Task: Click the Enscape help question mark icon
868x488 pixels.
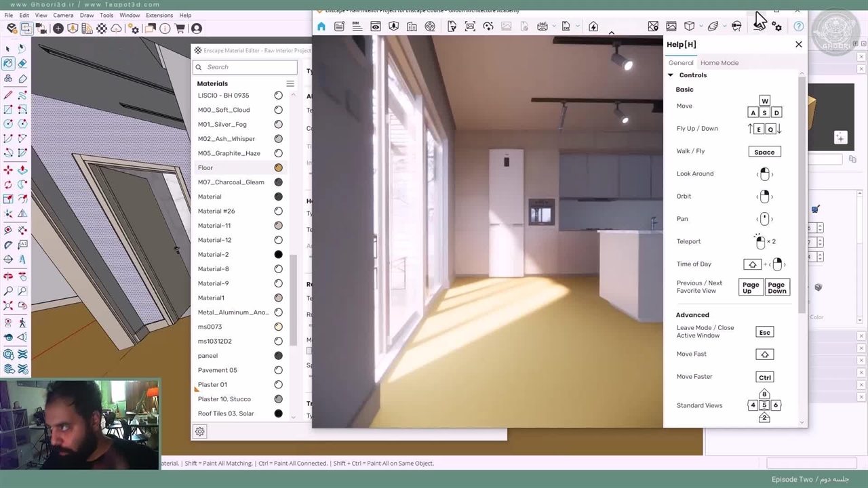Action: click(799, 26)
